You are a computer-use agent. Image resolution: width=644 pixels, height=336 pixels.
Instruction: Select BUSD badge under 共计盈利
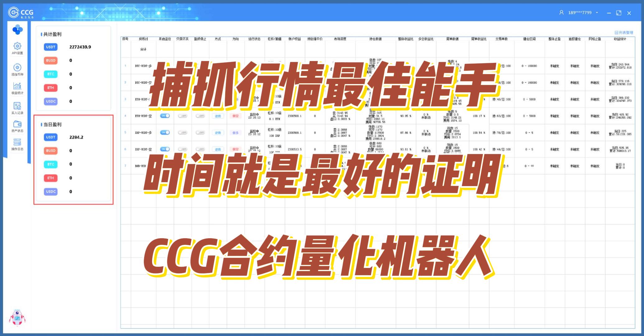tap(51, 60)
